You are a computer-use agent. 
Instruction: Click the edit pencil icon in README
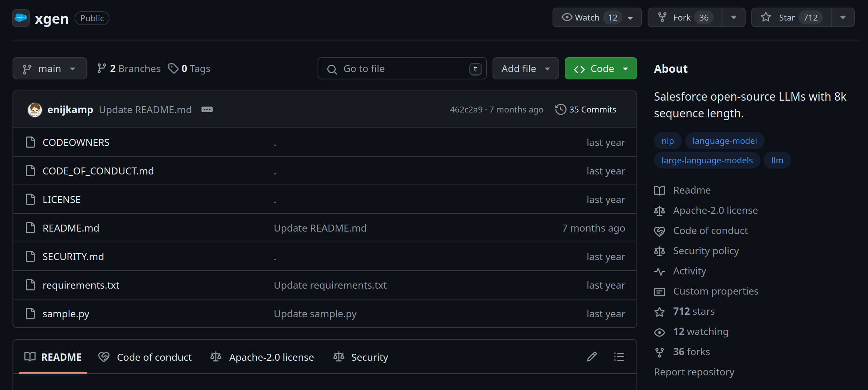592,357
